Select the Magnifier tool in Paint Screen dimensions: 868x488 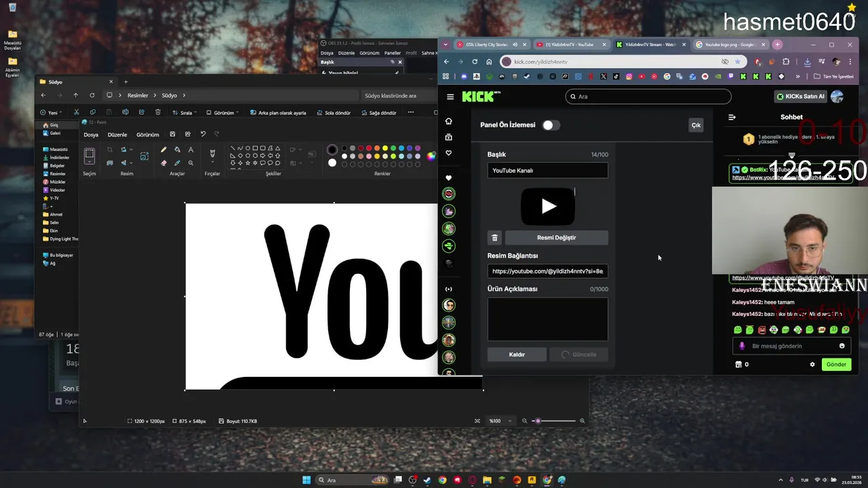coord(191,163)
